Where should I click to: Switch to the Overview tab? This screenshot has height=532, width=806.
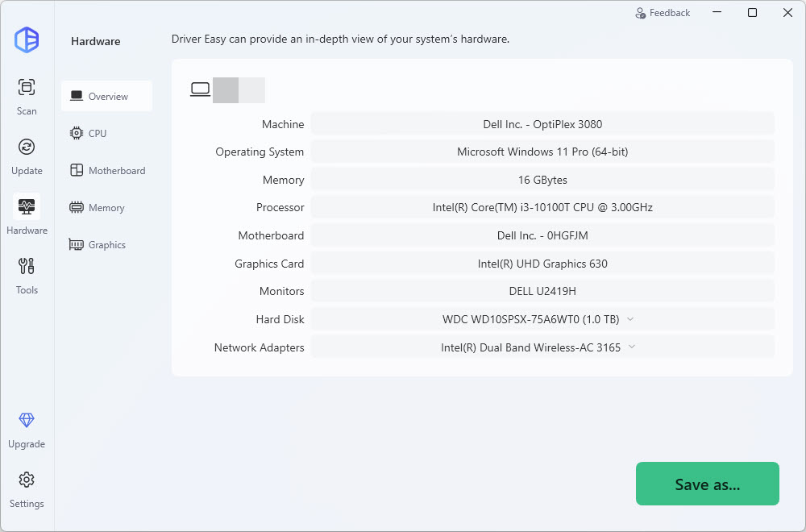pyautogui.click(x=106, y=96)
